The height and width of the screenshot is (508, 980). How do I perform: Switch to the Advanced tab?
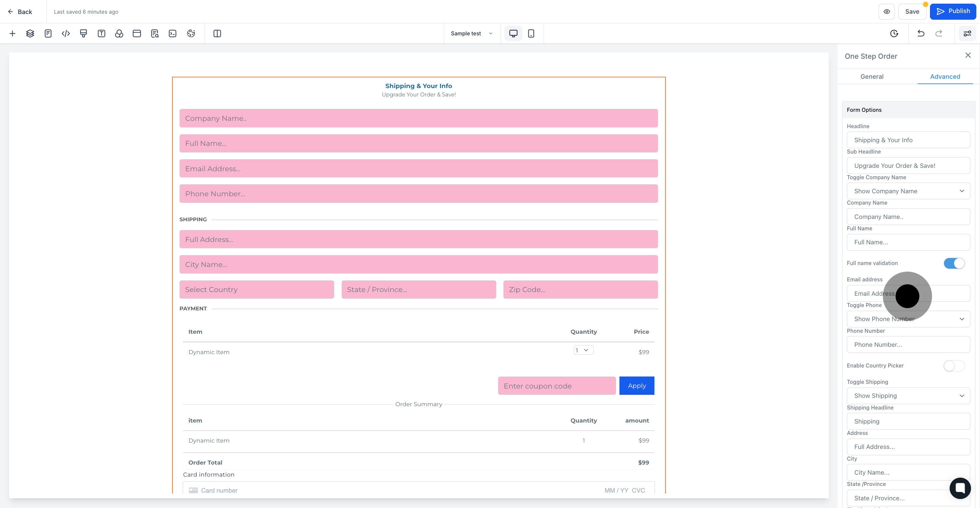pos(945,76)
